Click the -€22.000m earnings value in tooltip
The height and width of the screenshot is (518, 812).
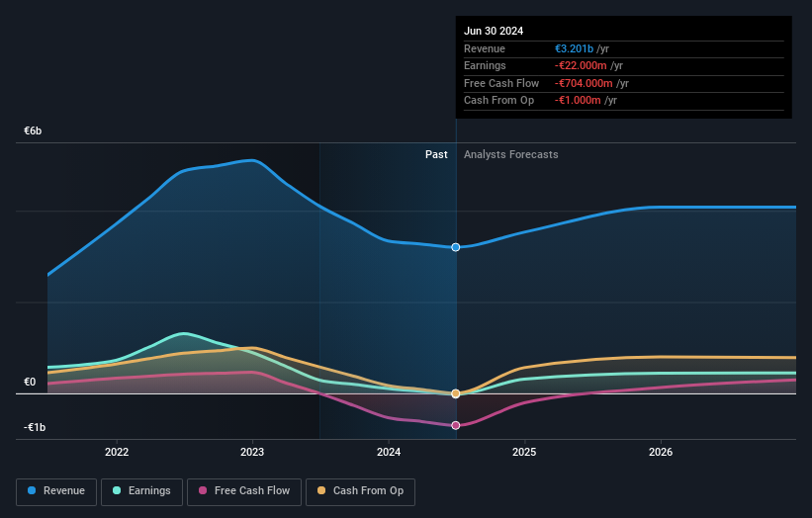click(x=581, y=65)
